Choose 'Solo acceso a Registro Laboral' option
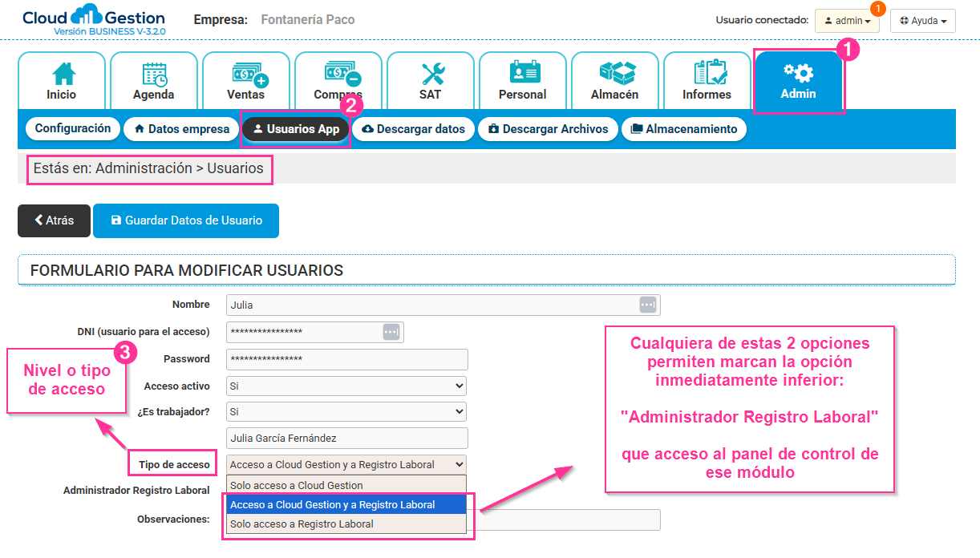980x558 pixels. [x=346, y=524]
